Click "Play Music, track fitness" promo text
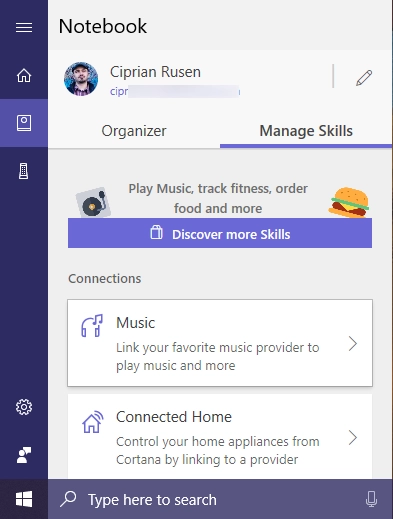Screen dimensions: 393x519 point(218,198)
